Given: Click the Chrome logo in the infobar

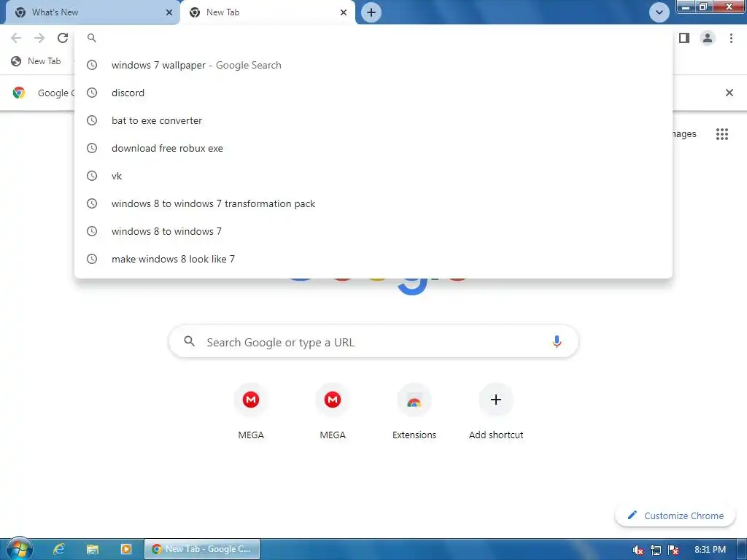Looking at the screenshot, I should click(x=19, y=93).
